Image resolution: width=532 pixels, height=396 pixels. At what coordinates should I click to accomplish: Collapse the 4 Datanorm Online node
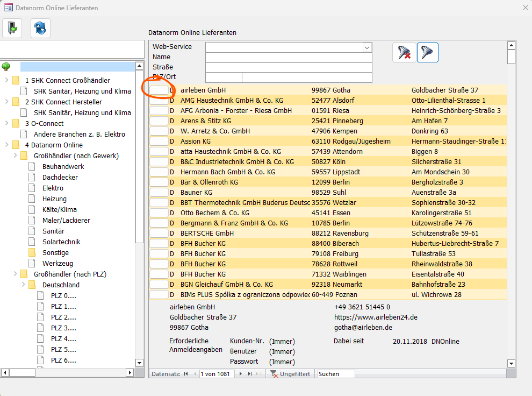(x=7, y=145)
